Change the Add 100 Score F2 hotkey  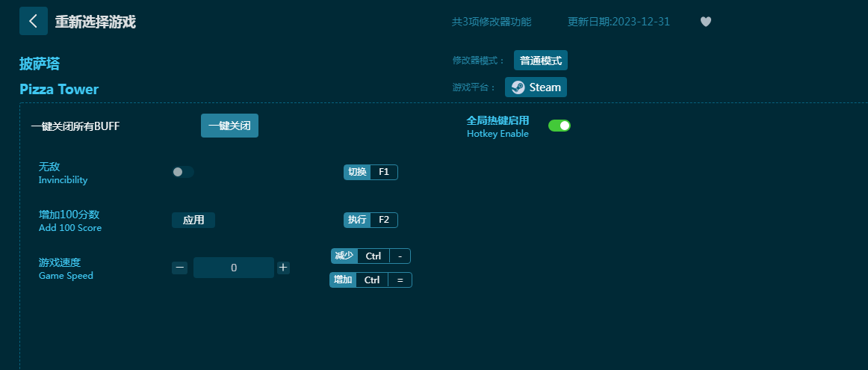point(384,220)
